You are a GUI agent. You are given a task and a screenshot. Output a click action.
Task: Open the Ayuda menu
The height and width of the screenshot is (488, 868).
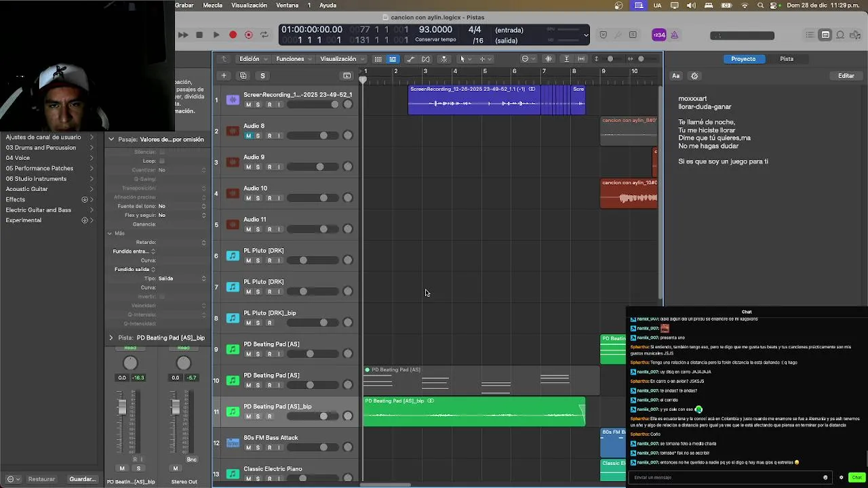point(328,5)
